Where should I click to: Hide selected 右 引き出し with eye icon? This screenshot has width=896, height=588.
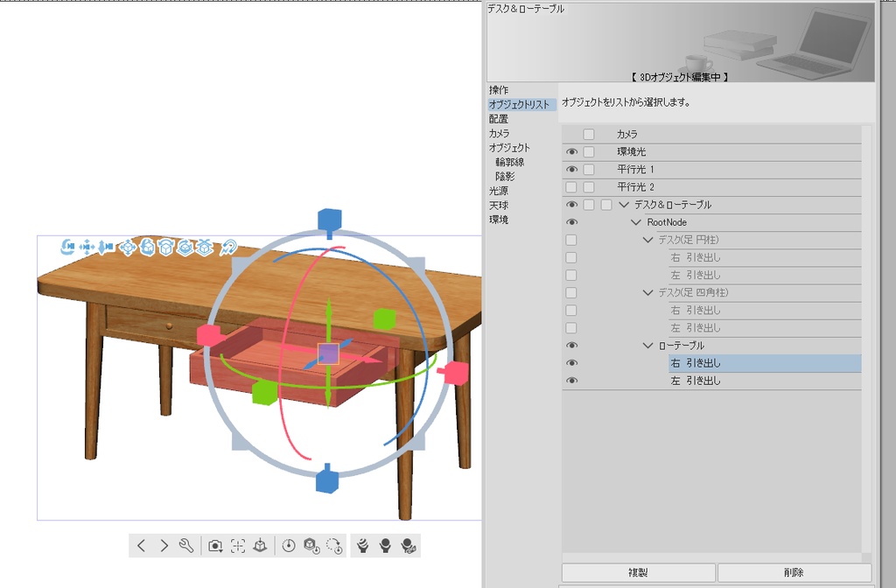pyautogui.click(x=571, y=363)
